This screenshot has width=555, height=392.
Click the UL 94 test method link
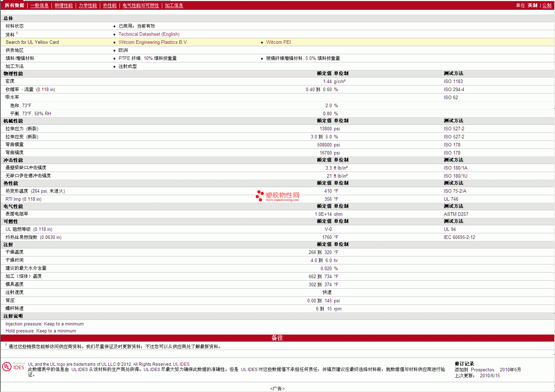click(450, 229)
